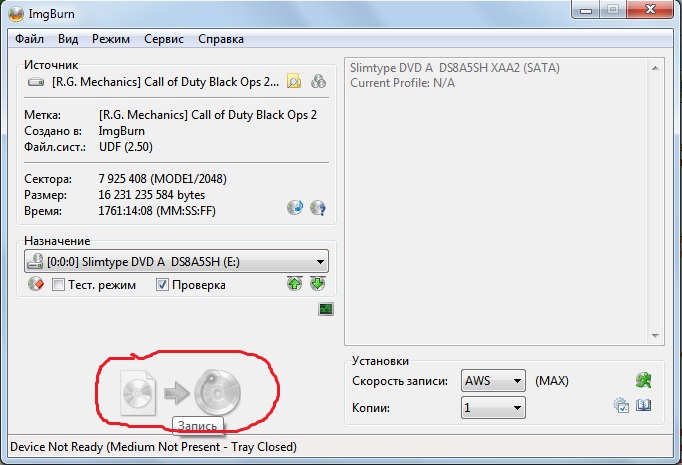
Task: Enable the Тест. режим checkbox
Action: [x=58, y=285]
